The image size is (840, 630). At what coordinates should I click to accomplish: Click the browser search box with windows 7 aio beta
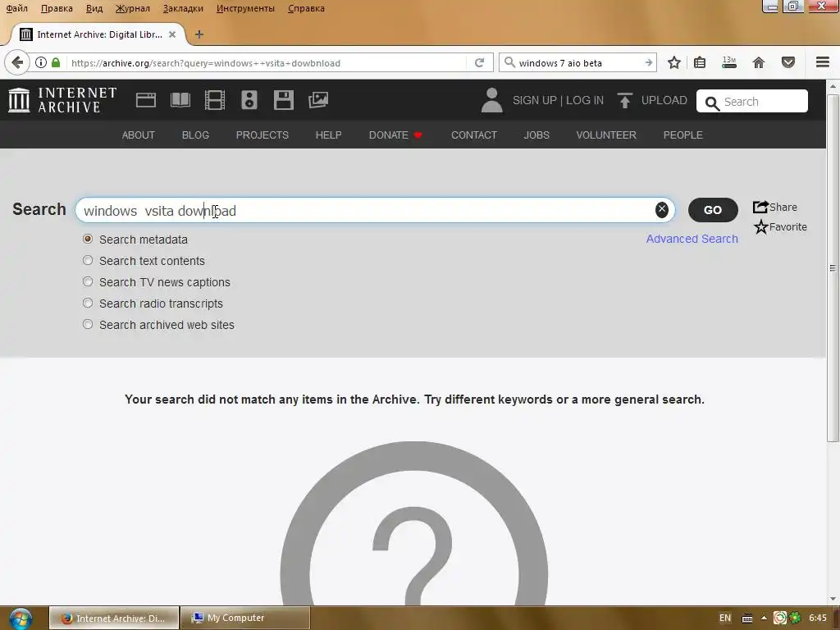[578, 62]
